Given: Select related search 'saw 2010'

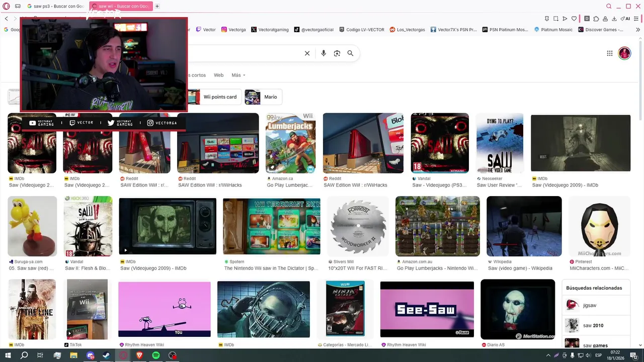Looking at the screenshot, I should coord(596,325).
